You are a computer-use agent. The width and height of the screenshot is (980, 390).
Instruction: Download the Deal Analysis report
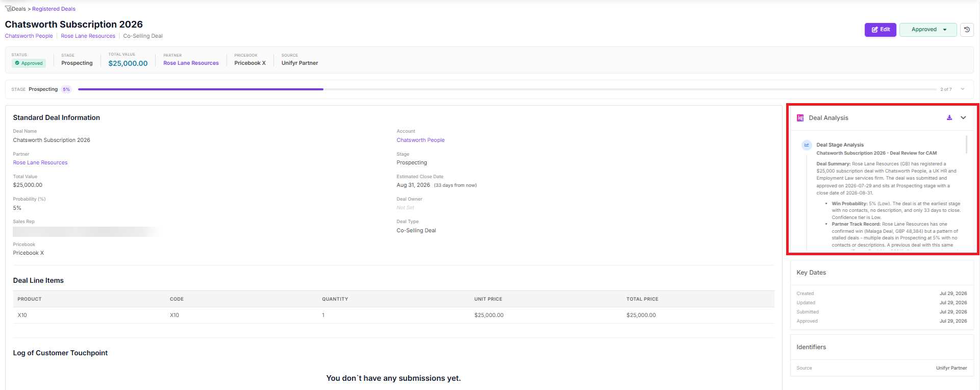click(949, 117)
